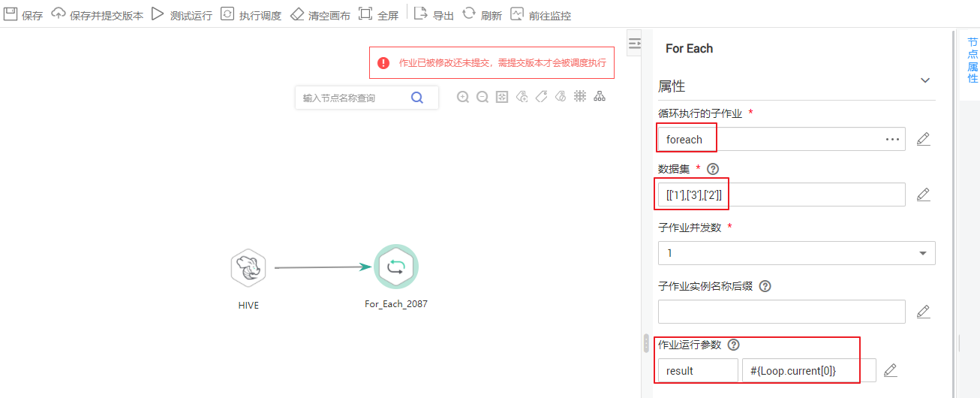980x398 pixels.
Task: Click the remove tag icon
Action: click(x=560, y=97)
